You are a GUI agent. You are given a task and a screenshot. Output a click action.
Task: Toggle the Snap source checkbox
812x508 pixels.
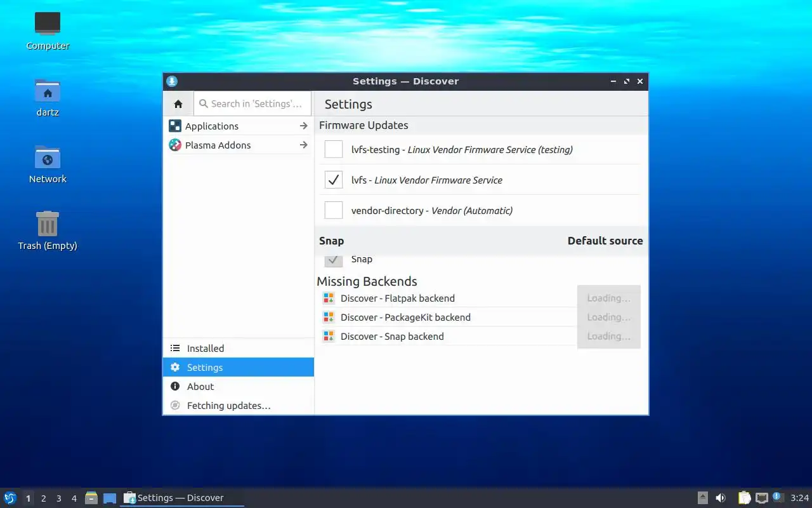click(x=334, y=260)
